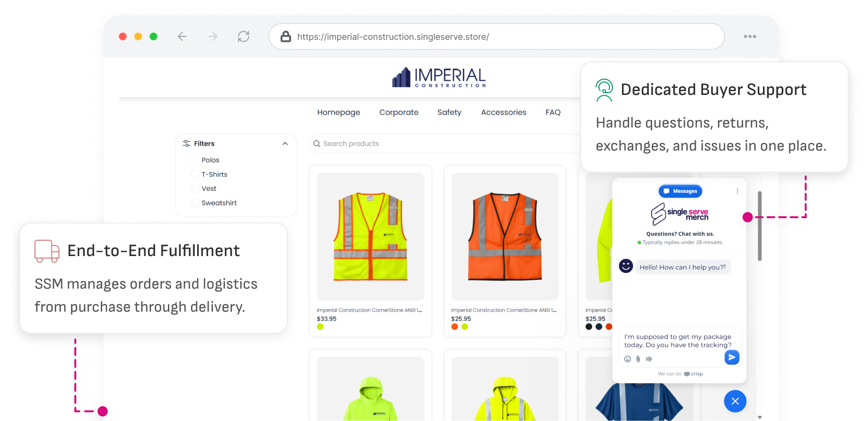Attach a file with the paperclip icon
Image resolution: width=868 pixels, height=421 pixels.
pyautogui.click(x=638, y=359)
